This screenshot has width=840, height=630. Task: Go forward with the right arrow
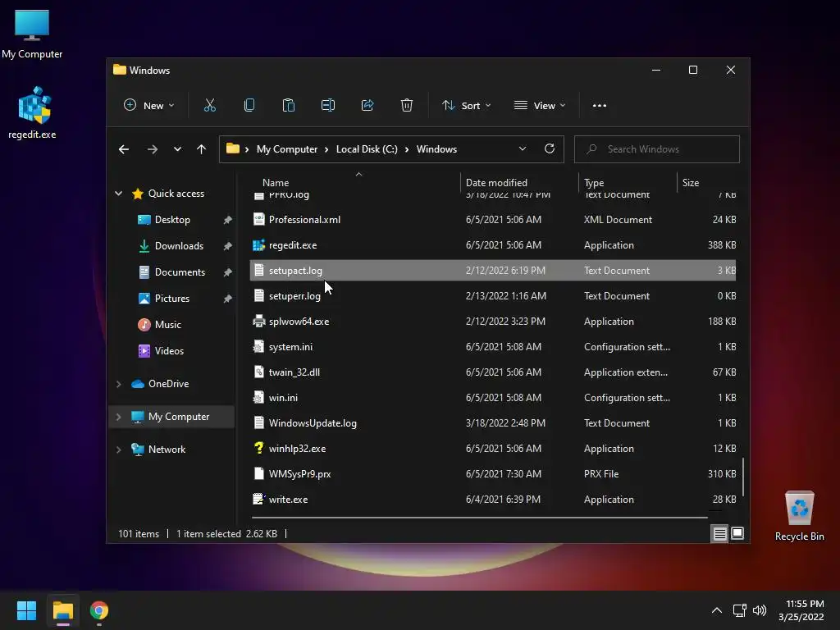tap(153, 149)
